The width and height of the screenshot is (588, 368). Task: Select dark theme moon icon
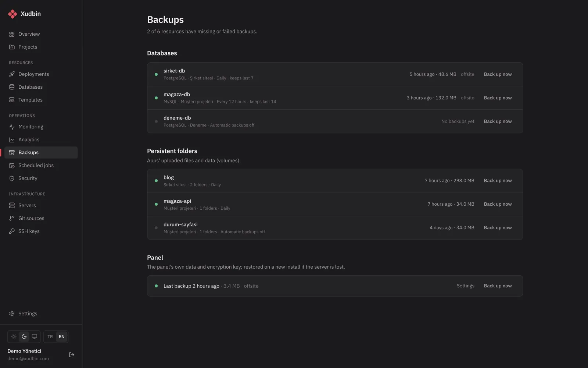[24, 337]
